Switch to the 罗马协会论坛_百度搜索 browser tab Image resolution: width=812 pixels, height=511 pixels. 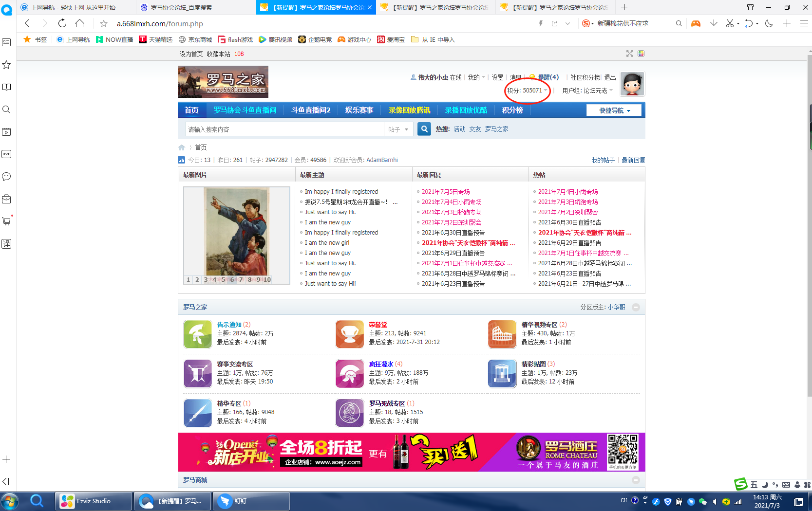181,7
